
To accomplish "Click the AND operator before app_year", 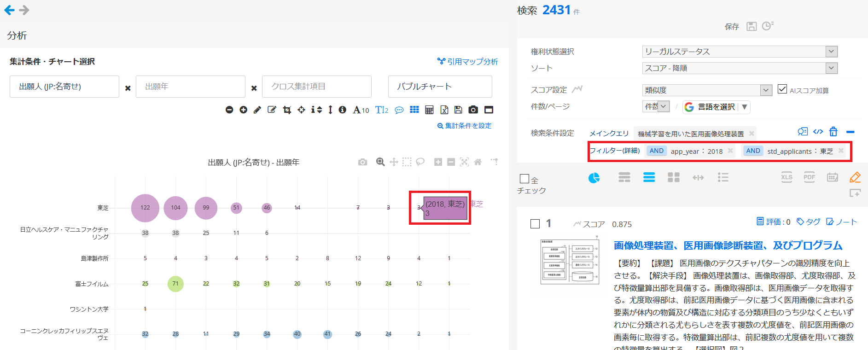I will 657,151.
